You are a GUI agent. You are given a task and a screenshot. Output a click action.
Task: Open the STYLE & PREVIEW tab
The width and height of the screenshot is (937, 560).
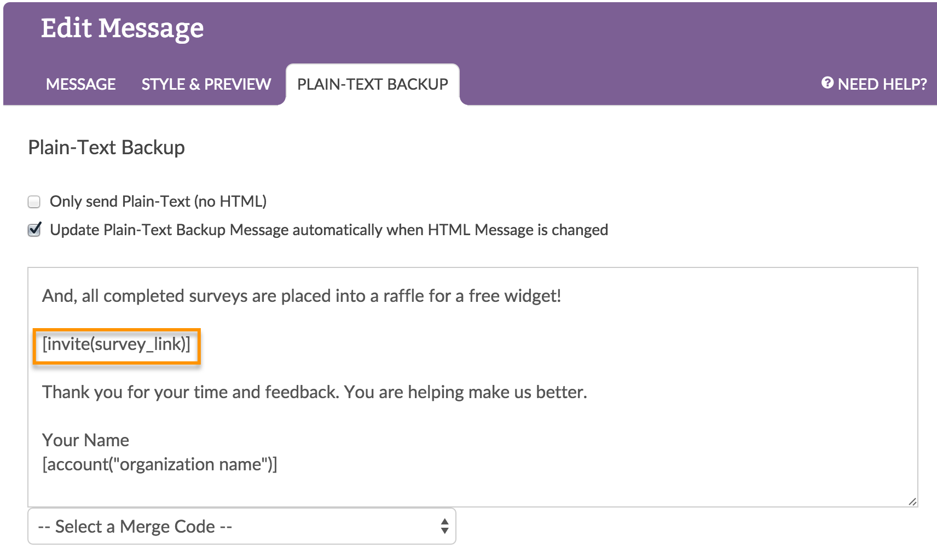pos(206,84)
